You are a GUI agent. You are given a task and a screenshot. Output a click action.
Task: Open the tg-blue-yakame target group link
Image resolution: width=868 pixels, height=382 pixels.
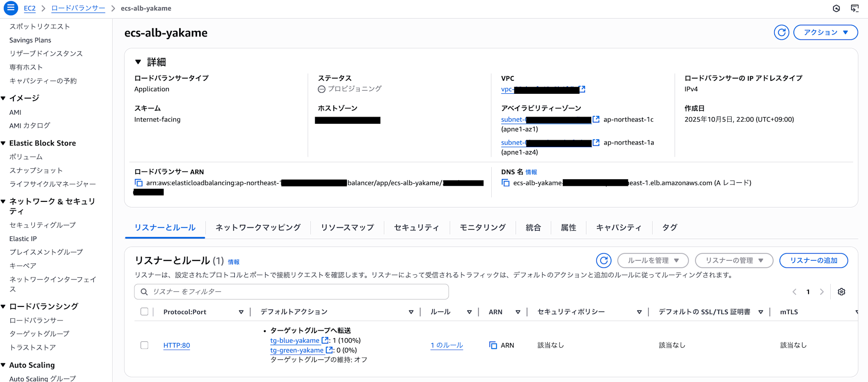point(295,341)
